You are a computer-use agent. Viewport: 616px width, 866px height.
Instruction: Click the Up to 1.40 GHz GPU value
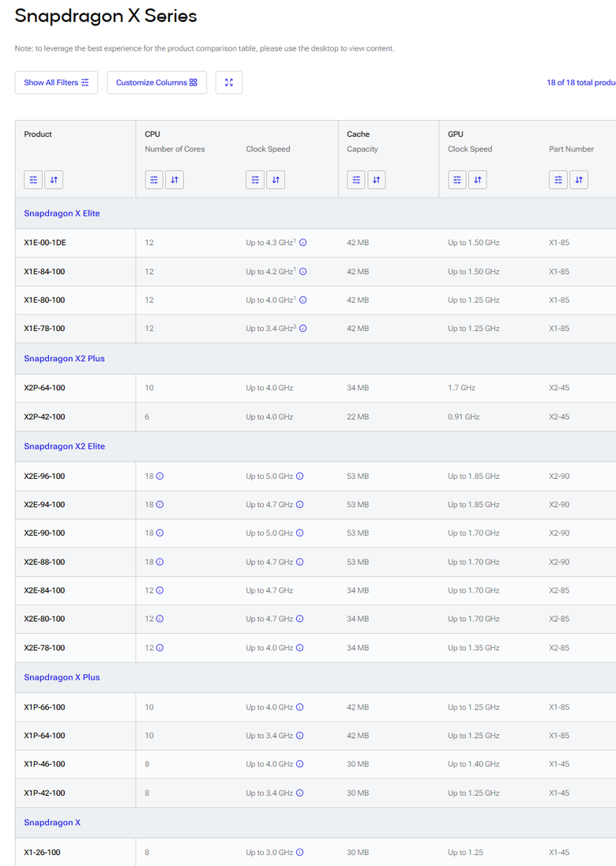click(474, 764)
